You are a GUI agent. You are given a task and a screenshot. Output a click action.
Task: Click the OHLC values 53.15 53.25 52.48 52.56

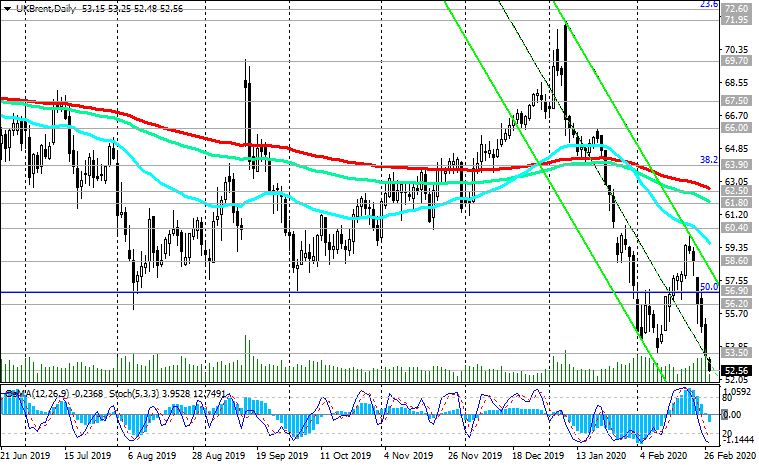click(x=131, y=9)
